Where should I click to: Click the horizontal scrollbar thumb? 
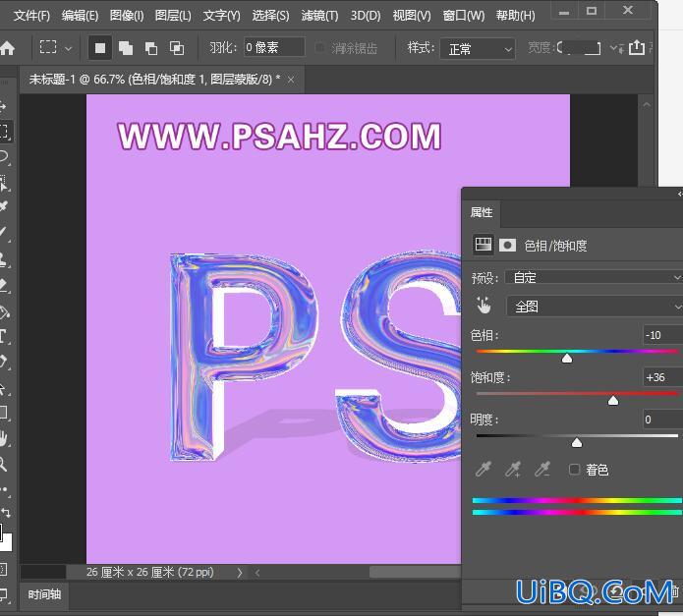415,573
